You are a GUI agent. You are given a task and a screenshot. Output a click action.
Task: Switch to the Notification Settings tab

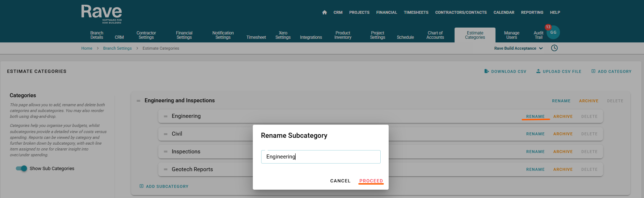point(223,35)
